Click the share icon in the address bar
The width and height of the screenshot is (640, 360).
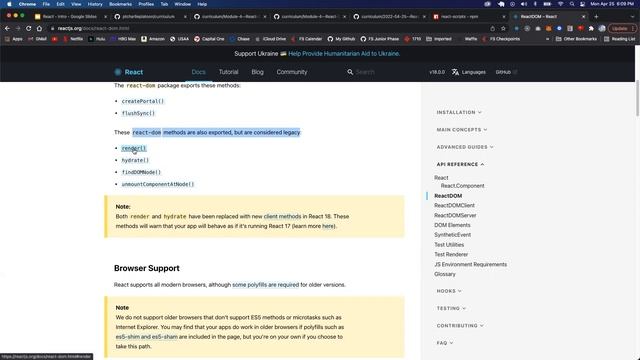[493, 29]
